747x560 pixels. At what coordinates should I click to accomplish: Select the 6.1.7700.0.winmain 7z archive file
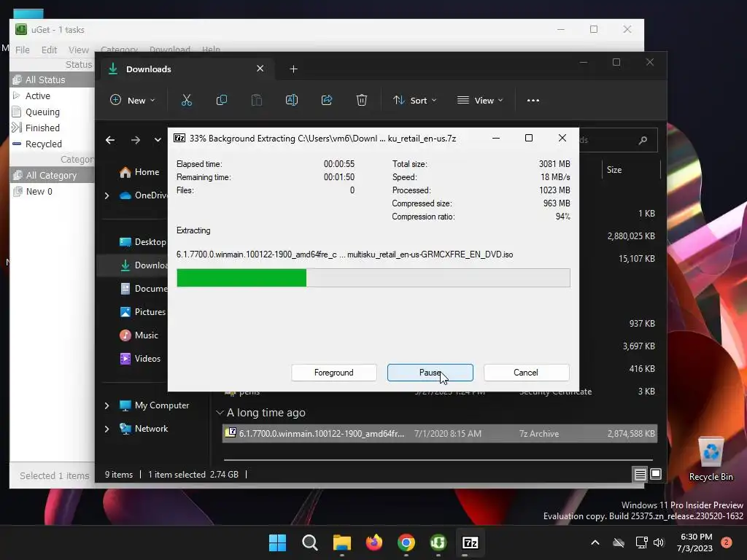coord(440,434)
